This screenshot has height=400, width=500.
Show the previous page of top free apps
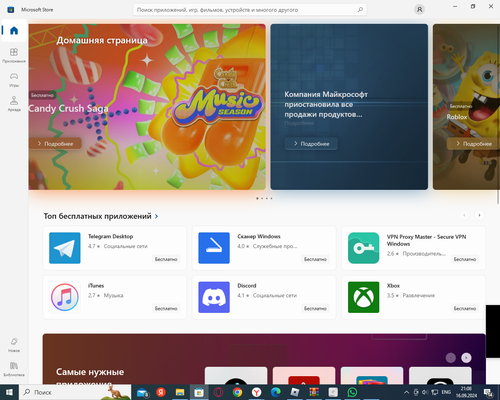pos(464,215)
